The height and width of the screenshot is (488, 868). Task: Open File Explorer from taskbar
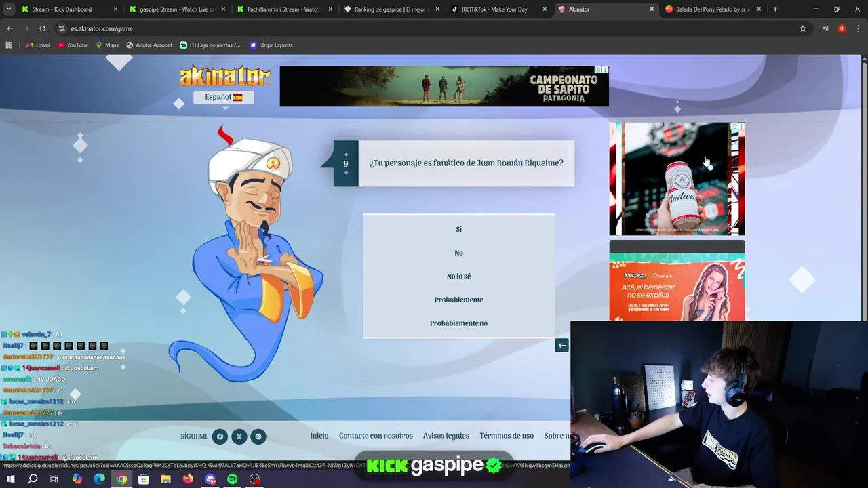click(x=165, y=479)
